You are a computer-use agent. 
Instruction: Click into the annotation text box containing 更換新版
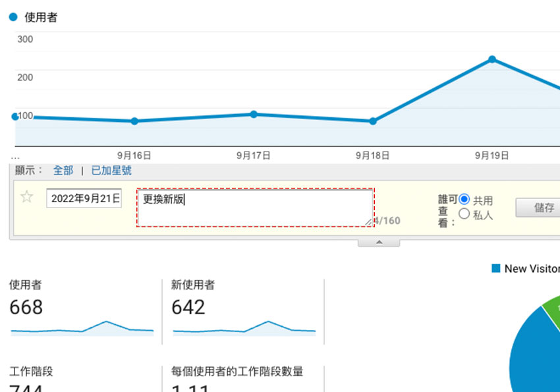(x=256, y=208)
